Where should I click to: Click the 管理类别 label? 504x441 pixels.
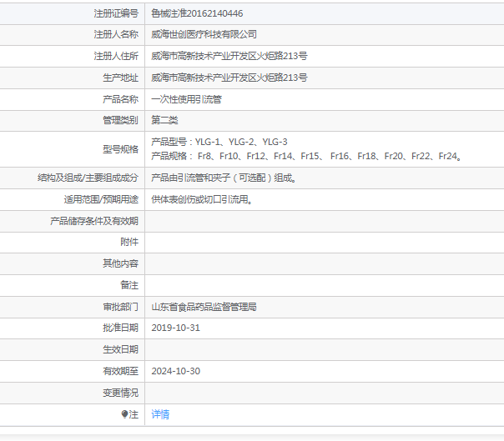(120, 120)
